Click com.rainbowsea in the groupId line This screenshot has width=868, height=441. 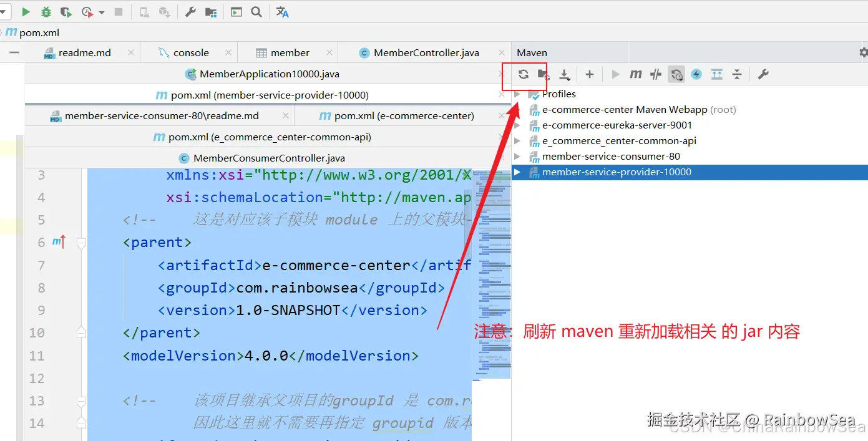296,288
